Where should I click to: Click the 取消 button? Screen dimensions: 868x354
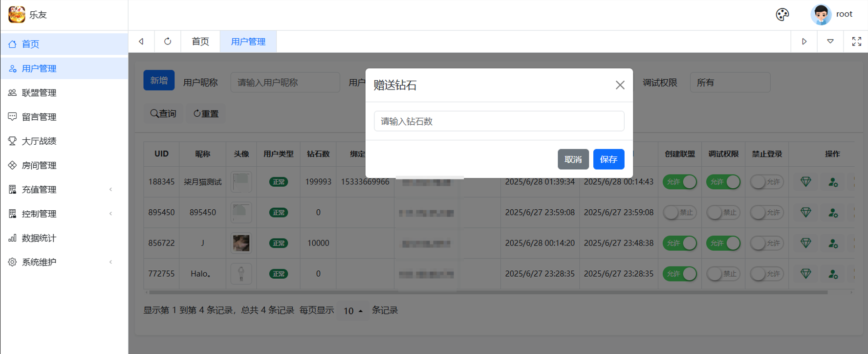click(573, 159)
